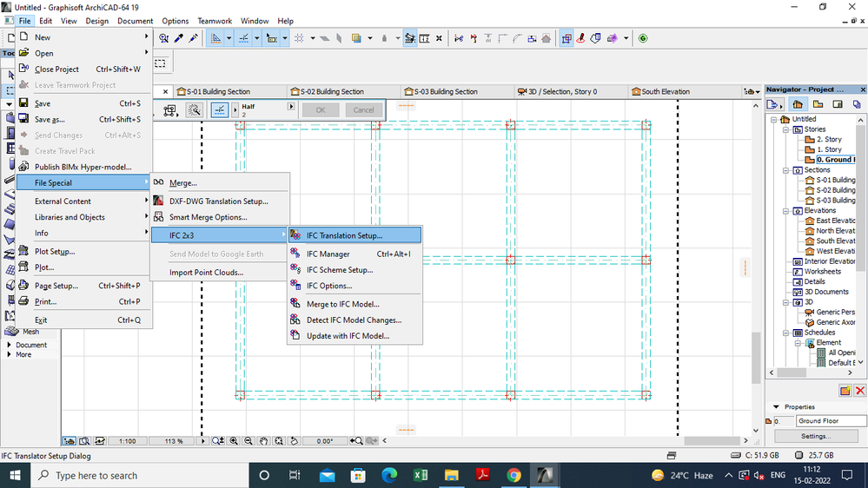Click Settings button in Navigator properties
The width and height of the screenshot is (868, 488).
[816, 436]
